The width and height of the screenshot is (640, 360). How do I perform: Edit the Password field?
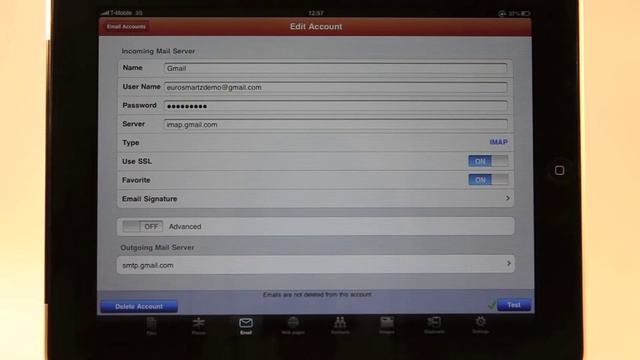pos(336,106)
